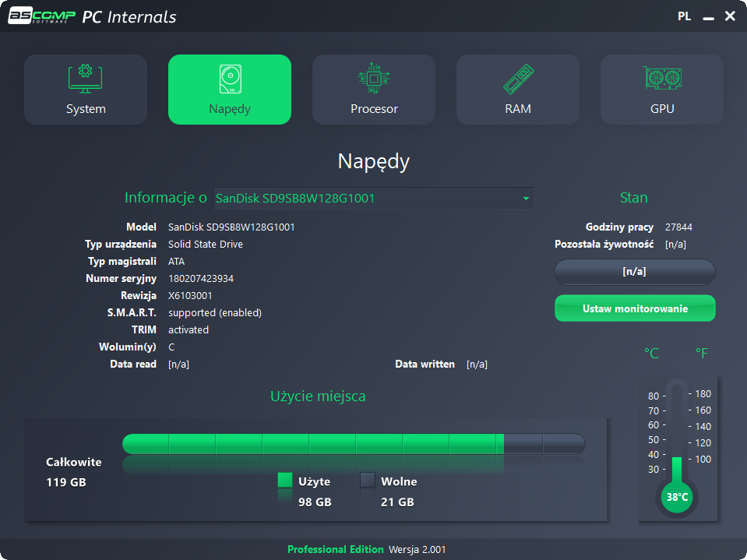747x560 pixels.
Task: Select the Napędy drives tab
Action: 230,90
